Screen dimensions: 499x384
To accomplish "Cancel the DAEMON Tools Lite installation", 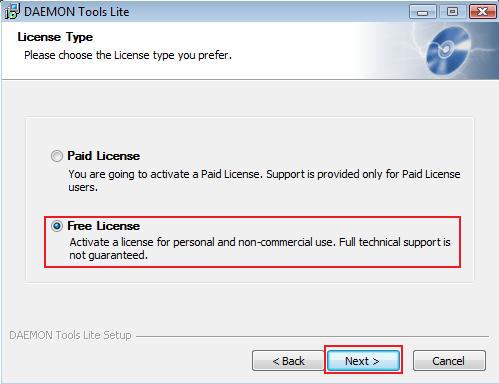I will [x=449, y=361].
